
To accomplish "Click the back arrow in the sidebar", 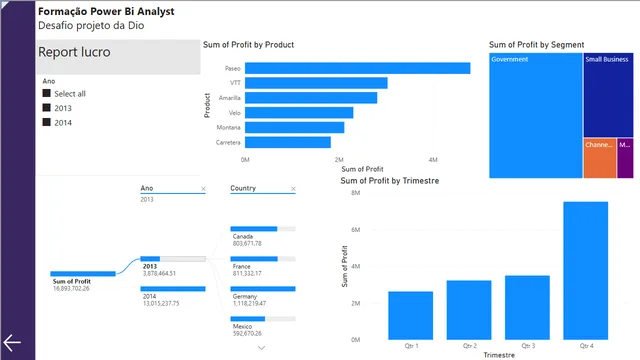I will (x=12, y=342).
